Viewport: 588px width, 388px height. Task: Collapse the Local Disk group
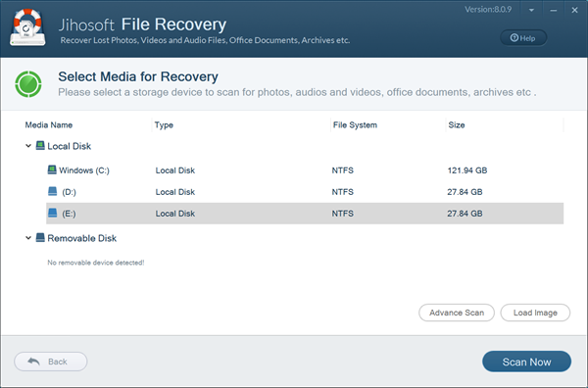(28, 146)
